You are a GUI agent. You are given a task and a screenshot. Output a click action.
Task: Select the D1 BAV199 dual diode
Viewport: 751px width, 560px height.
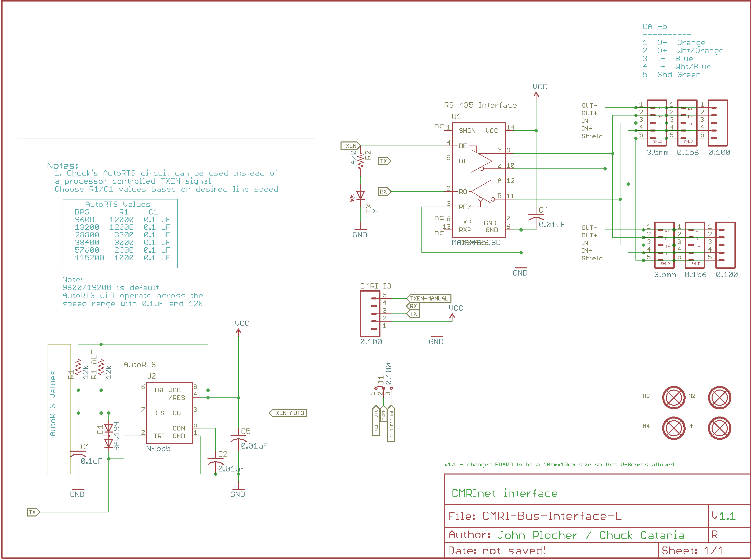(108, 436)
